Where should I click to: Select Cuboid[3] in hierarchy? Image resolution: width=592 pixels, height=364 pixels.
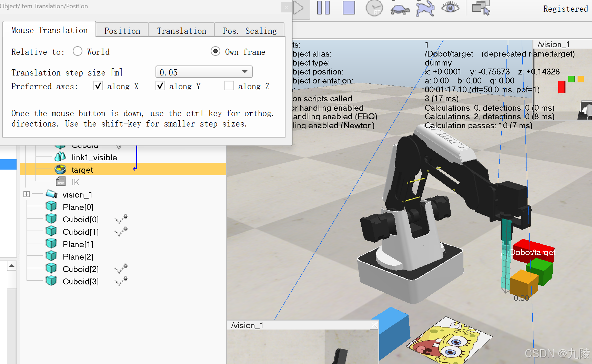click(x=81, y=282)
